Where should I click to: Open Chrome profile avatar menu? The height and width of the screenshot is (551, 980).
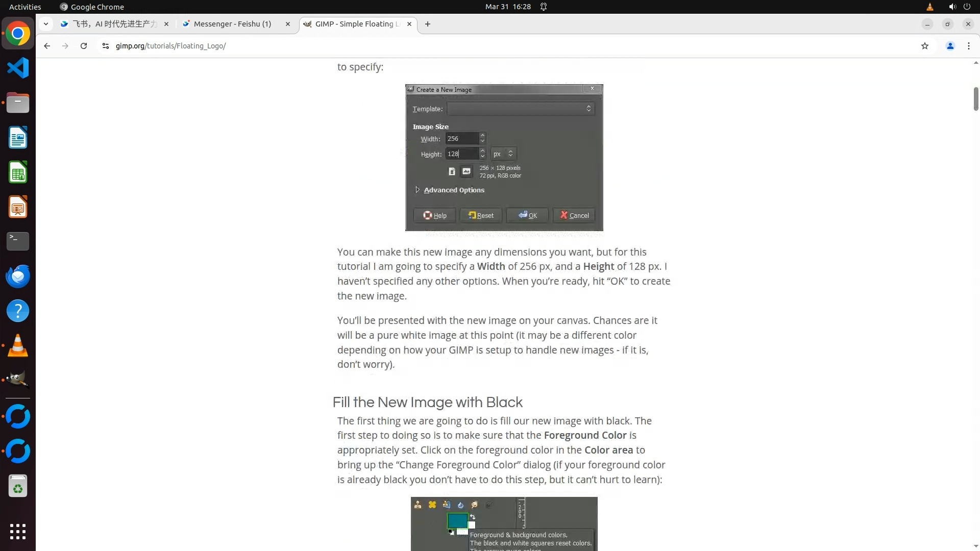coord(950,46)
